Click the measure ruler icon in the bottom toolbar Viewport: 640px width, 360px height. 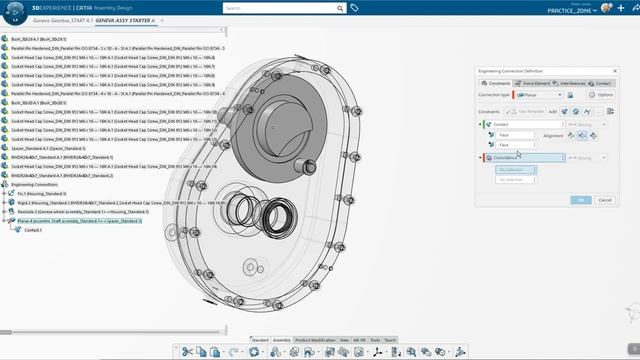(x=396, y=351)
